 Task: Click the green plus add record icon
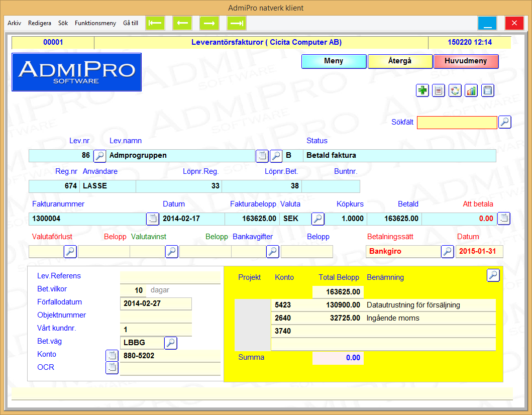[422, 91]
